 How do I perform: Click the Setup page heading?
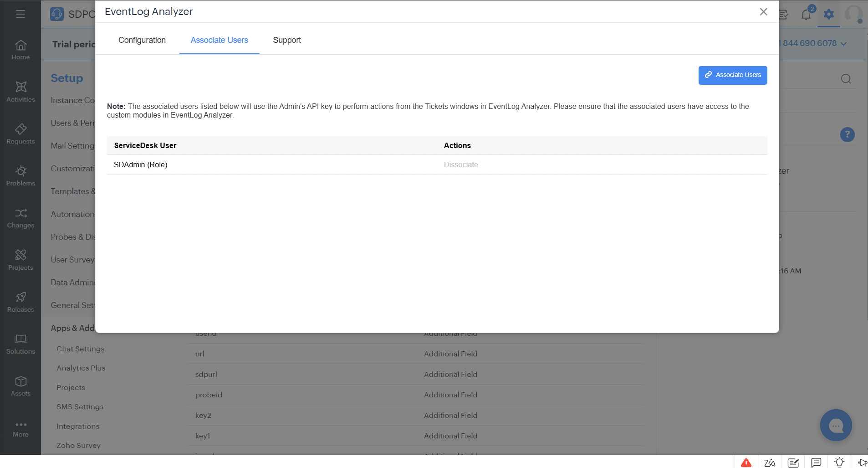[x=67, y=78]
